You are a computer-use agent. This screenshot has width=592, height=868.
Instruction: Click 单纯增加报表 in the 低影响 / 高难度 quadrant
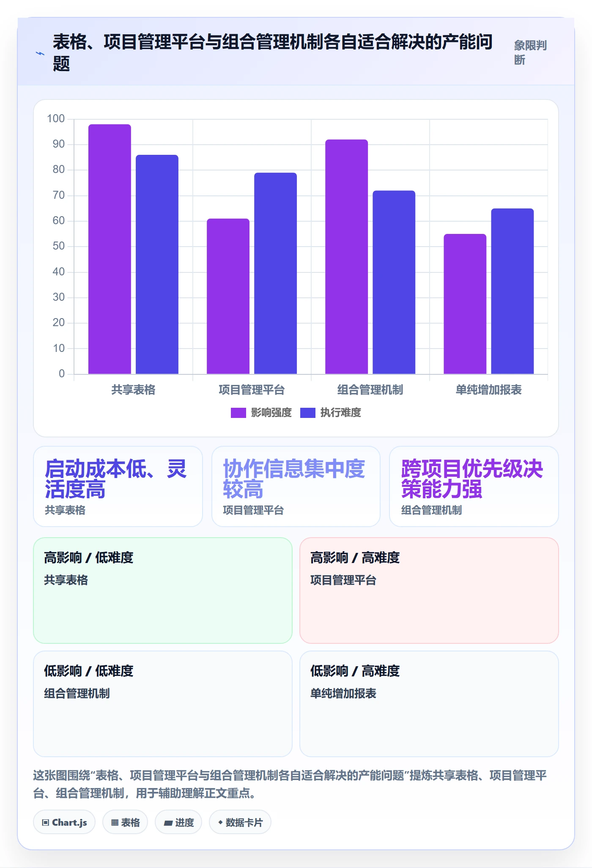(343, 693)
